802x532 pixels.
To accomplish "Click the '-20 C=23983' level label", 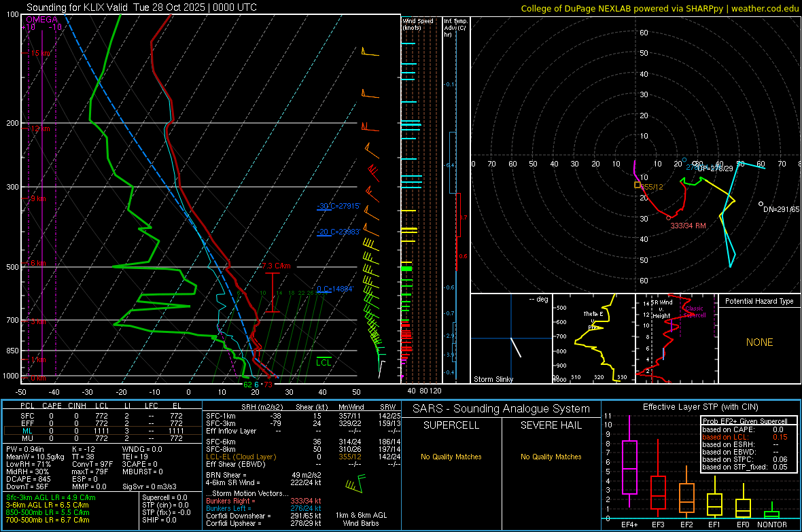I will click(x=338, y=232).
